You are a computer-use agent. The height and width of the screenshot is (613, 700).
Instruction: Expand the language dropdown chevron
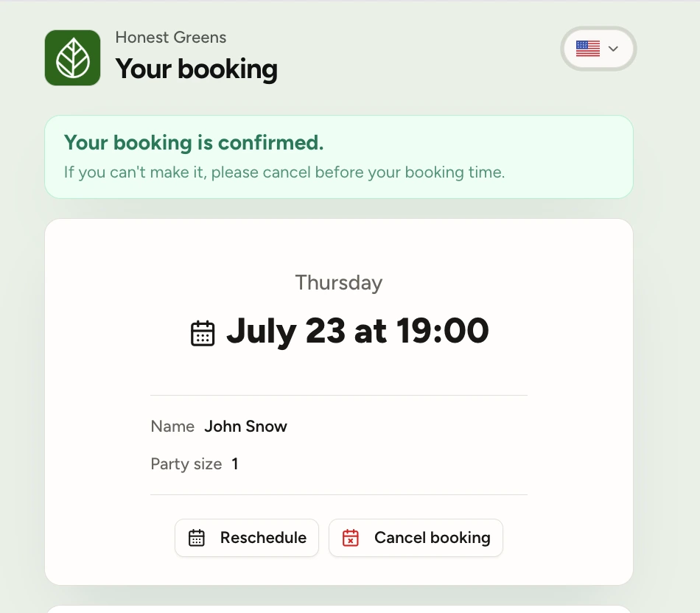(613, 49)
